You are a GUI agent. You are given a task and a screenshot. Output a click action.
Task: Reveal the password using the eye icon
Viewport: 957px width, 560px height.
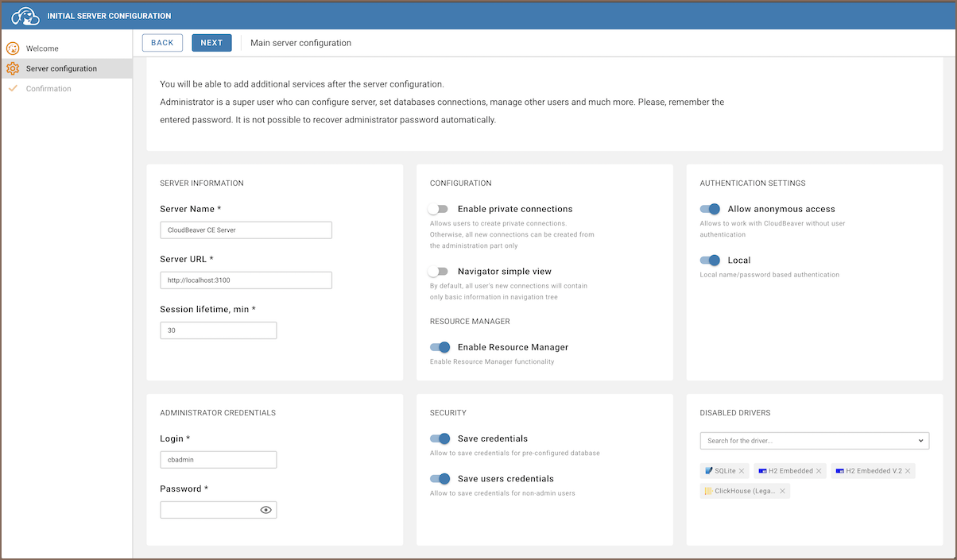coord(265,509)
